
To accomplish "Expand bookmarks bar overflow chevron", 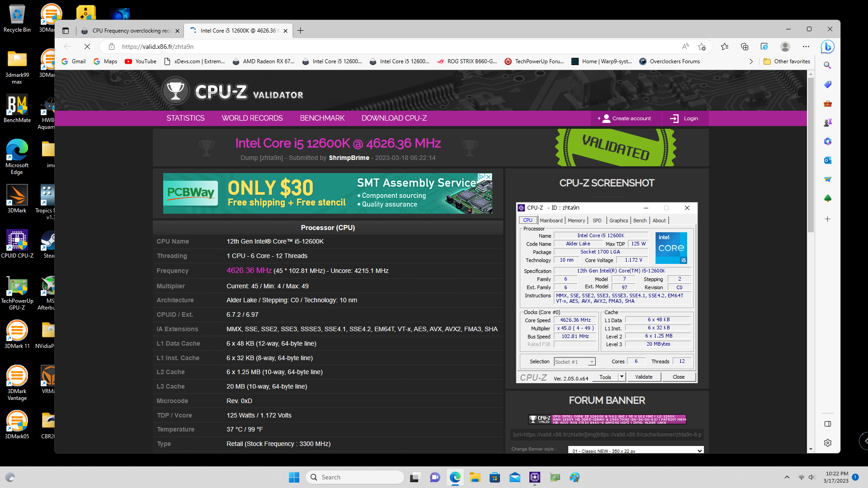I will (x=751, y=61).
